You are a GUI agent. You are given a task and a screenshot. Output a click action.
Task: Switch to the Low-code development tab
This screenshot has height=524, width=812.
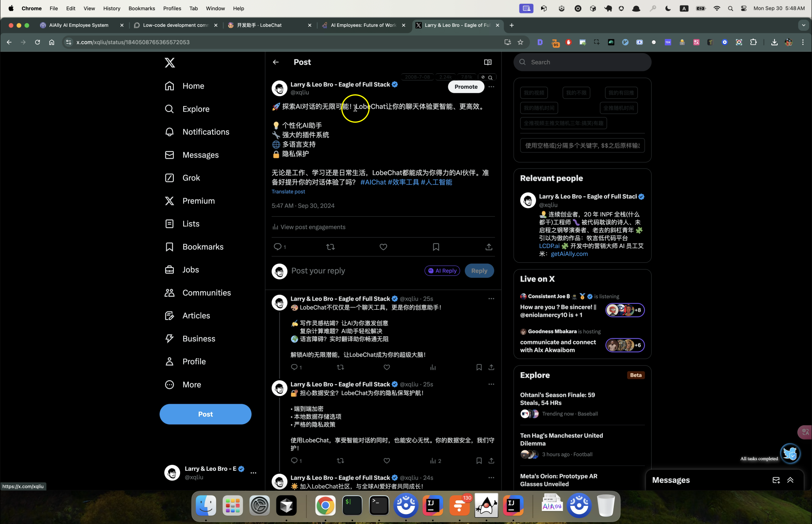[x=175, y=25]
